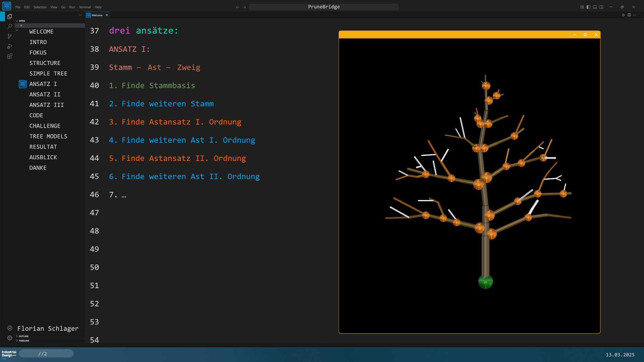This screenshot has height=362, width=644.
Task: Open Run and Debug view
Action: click(x=10, y=46)
